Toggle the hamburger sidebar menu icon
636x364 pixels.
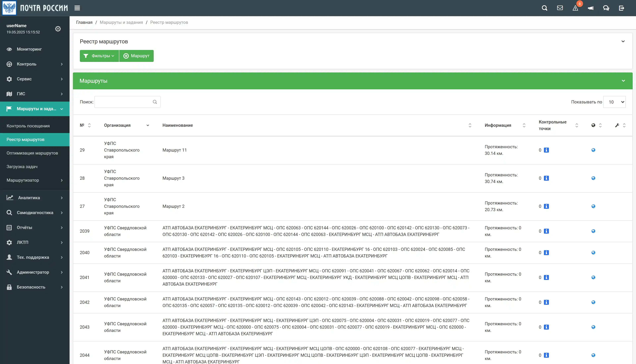coord(77,8)
